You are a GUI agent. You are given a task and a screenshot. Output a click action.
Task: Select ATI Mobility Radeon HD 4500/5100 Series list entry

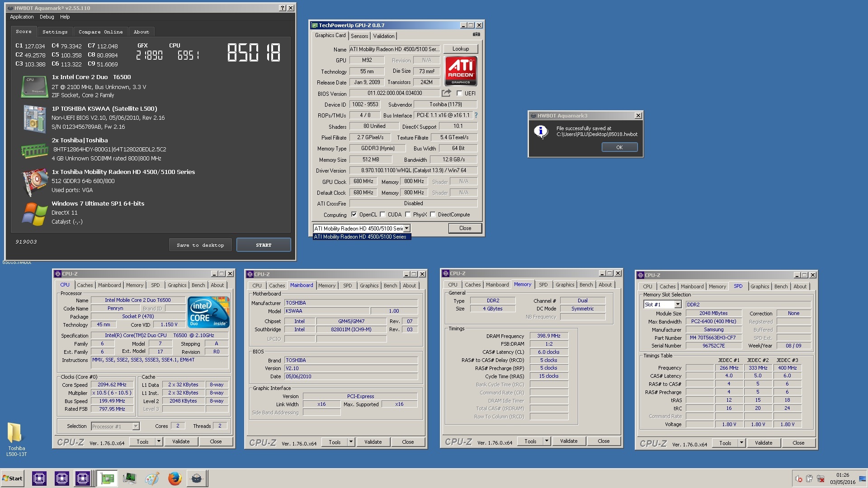point(362,237)
